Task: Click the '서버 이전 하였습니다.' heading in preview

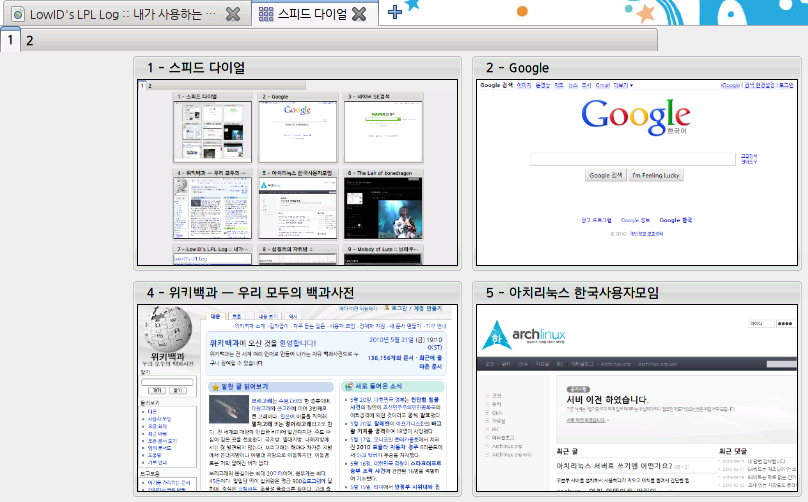Action: (x=608, y=400)
